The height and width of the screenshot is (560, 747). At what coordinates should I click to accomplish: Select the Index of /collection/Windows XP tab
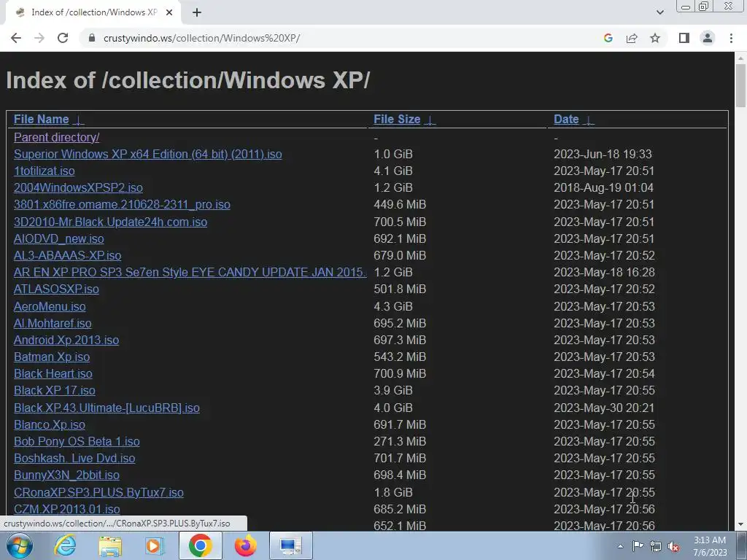(93, 12)
